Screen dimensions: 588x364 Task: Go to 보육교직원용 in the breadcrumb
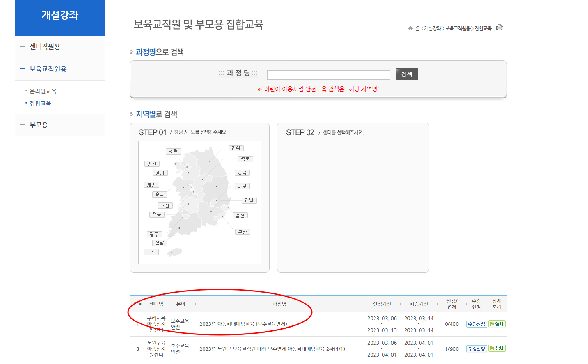(458, 28)
